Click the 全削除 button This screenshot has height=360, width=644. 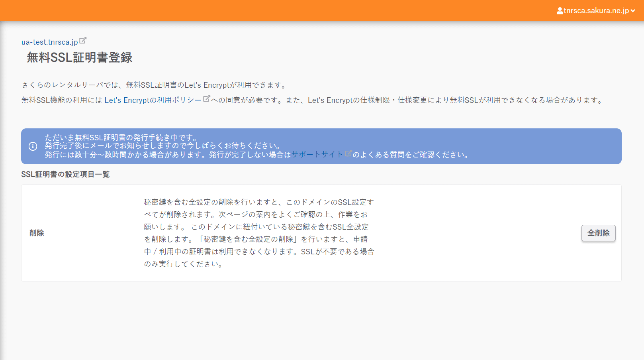pyautogui.click(x=598, y=233)
